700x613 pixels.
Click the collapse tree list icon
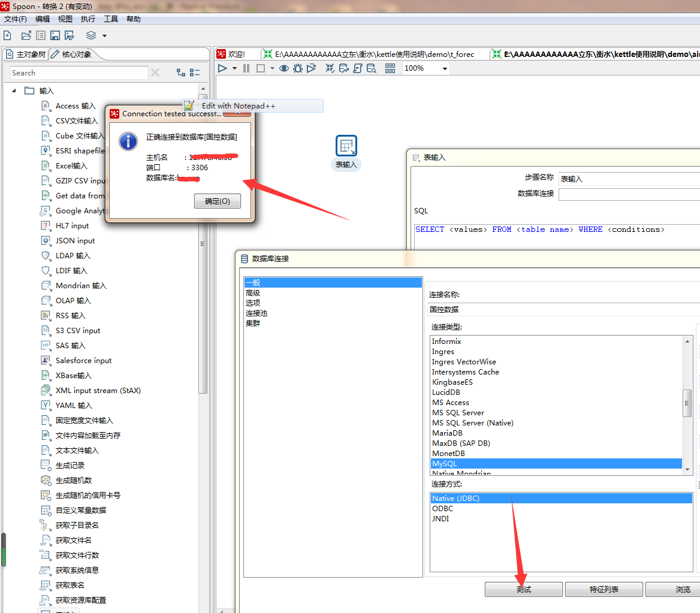pyautogui.click(x=195, y=73)
